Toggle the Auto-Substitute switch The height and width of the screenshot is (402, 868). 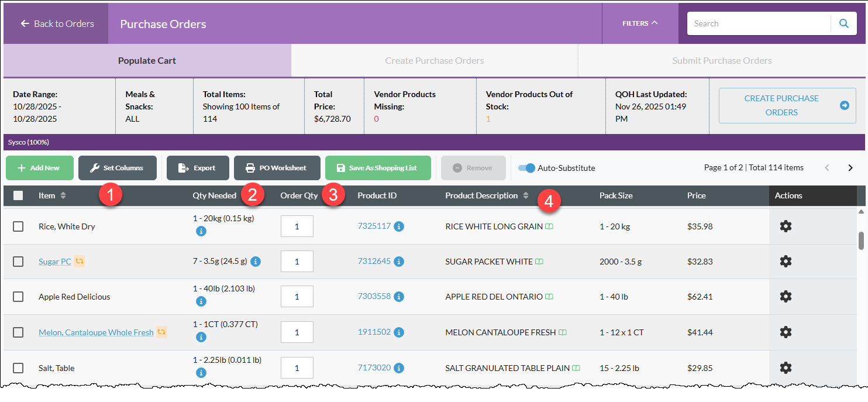[527, 168]
